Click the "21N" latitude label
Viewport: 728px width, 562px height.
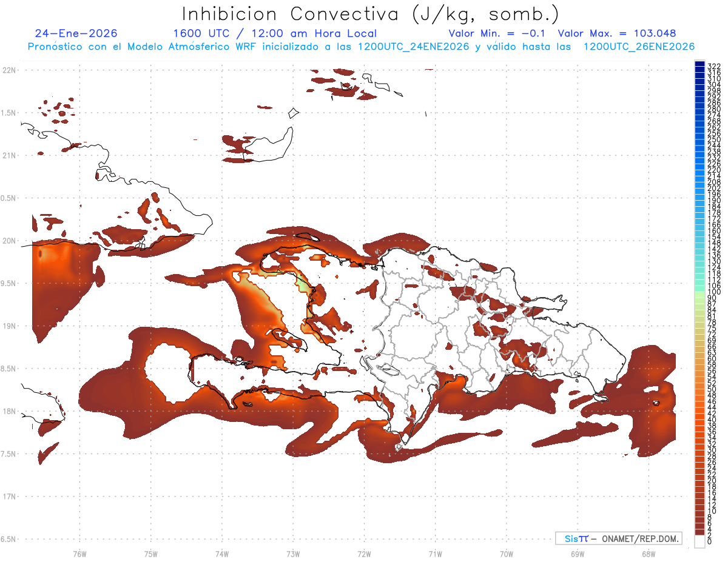click(x=10, y=156)
